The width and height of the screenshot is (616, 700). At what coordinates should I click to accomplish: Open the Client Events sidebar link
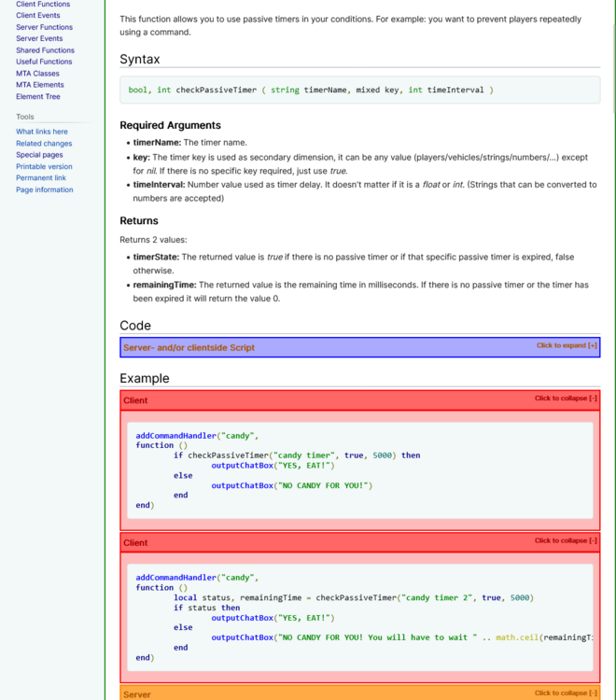[x=38, y=16]
